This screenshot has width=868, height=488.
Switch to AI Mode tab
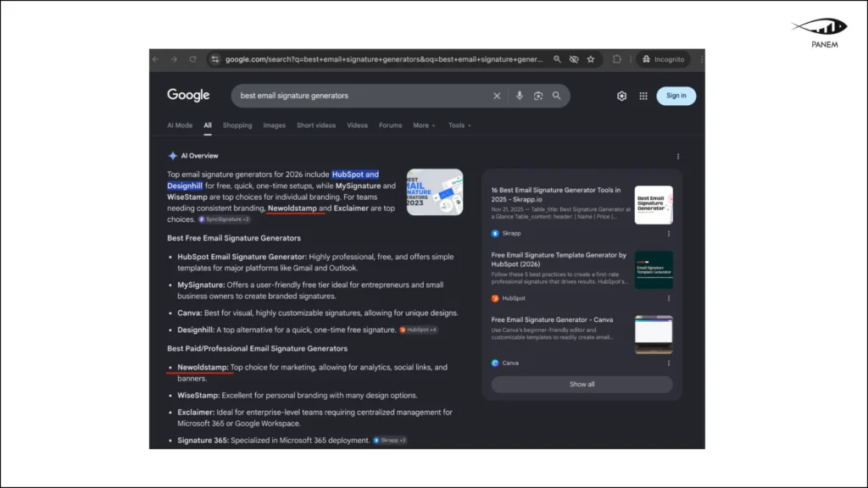(x=180, y=125)
